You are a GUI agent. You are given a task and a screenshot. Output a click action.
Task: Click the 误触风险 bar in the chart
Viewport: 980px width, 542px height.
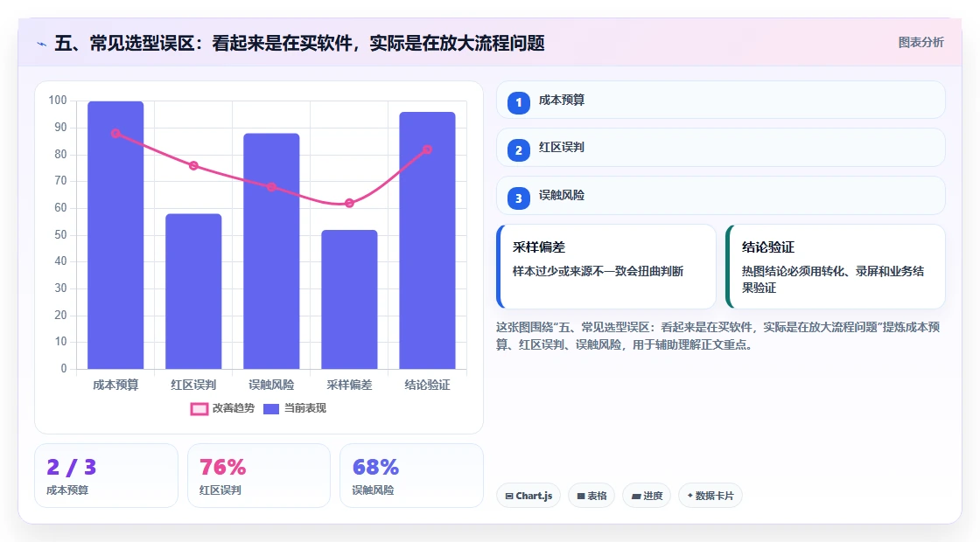pyautogui.click(x=271, y=251)
